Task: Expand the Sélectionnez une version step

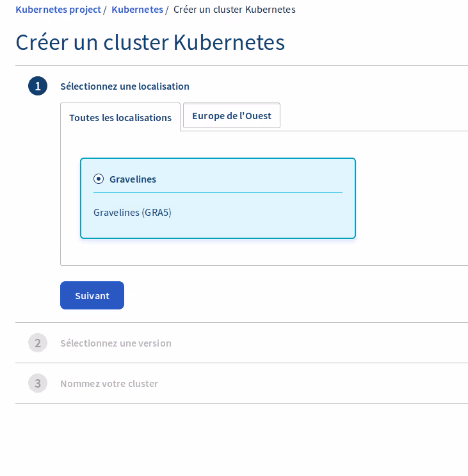Action: pos(116,343)
